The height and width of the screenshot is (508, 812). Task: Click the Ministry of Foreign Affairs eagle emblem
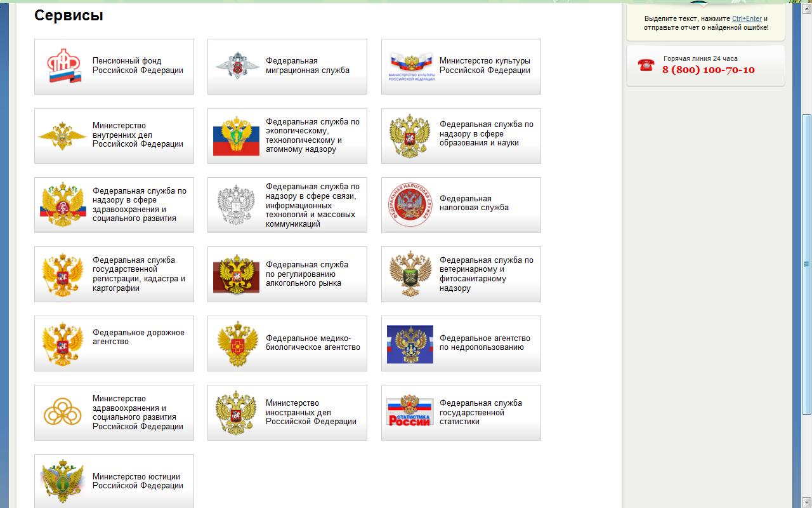pos(236,413)
